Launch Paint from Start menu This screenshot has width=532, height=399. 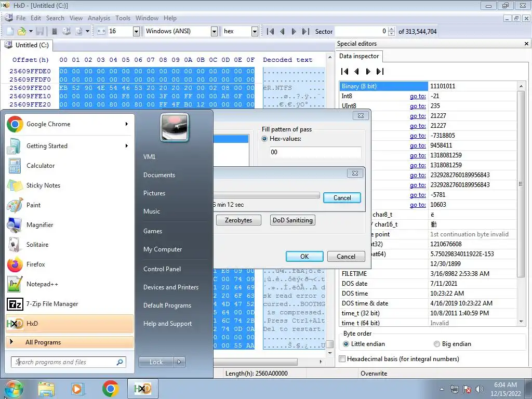(70, 205)
